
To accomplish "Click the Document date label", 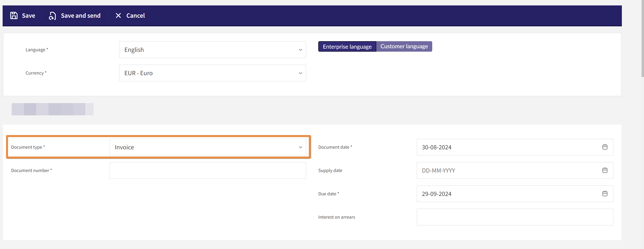I will (x=335, y=147).
